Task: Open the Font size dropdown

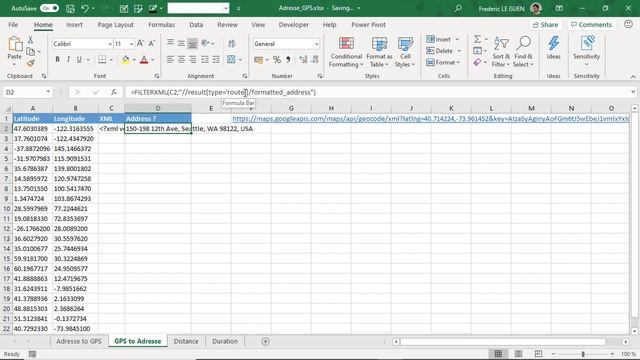Action: 131,44
